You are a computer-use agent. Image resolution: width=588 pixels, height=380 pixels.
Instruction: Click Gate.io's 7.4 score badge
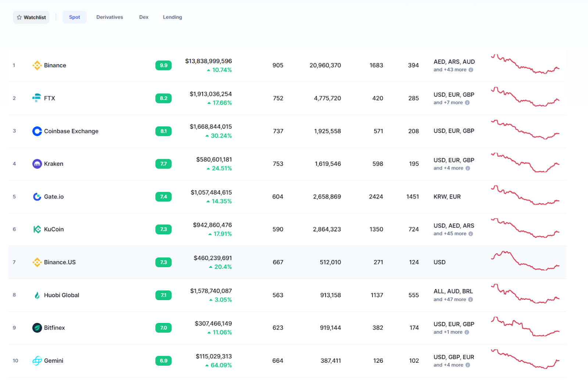(164, 197)
